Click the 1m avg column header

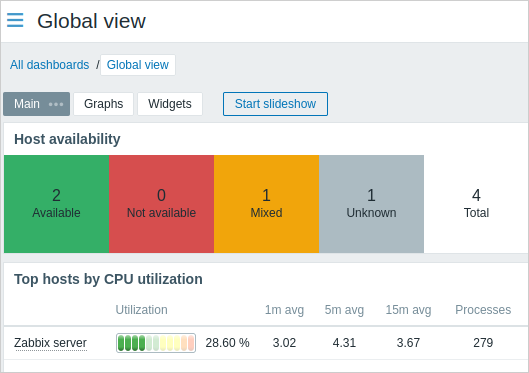click(x=284, y=310)
